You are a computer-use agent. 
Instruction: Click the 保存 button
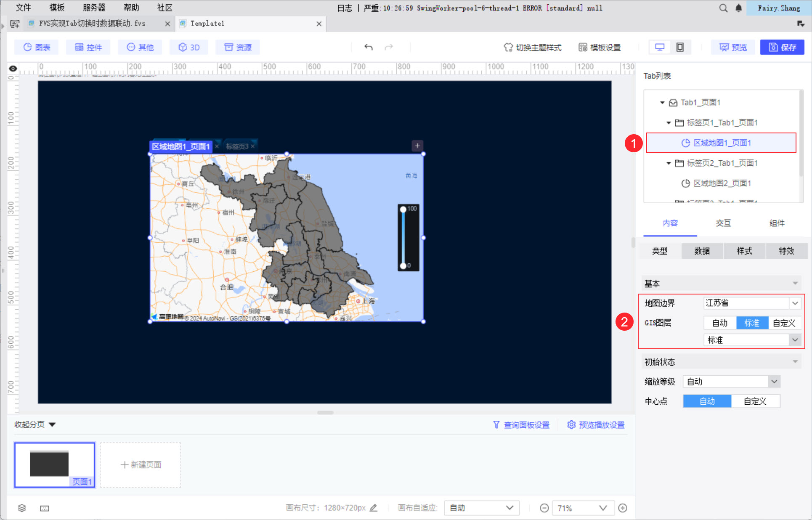pyautogui.click(x=782, y=47)
